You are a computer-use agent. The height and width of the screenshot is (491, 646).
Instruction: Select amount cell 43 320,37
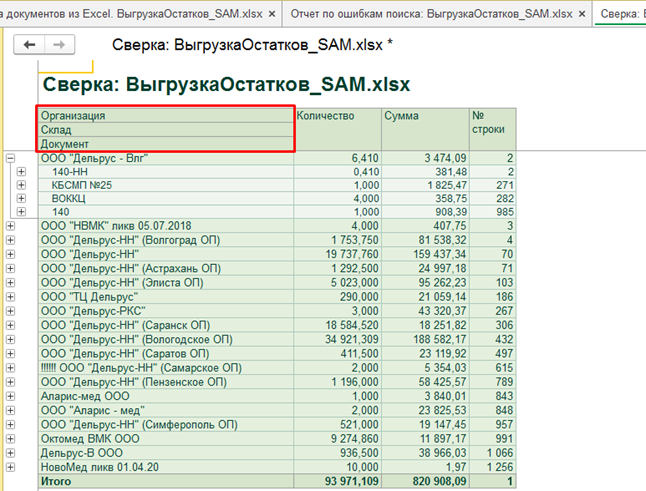click(425, 311)
